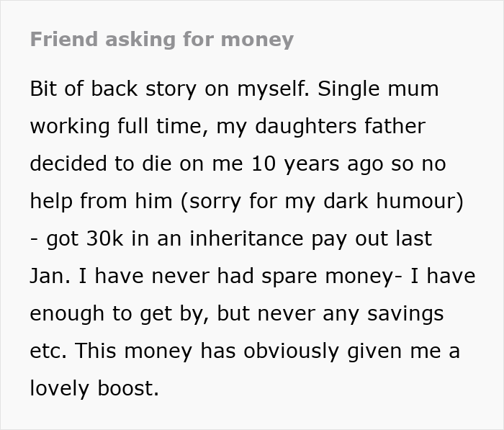
Task: Click the words "Single mum"
Action: coord(378,89)
